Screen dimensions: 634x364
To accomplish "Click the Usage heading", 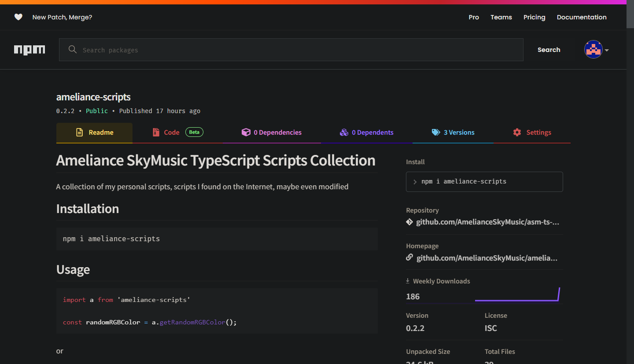I will (x=73, y=269).
